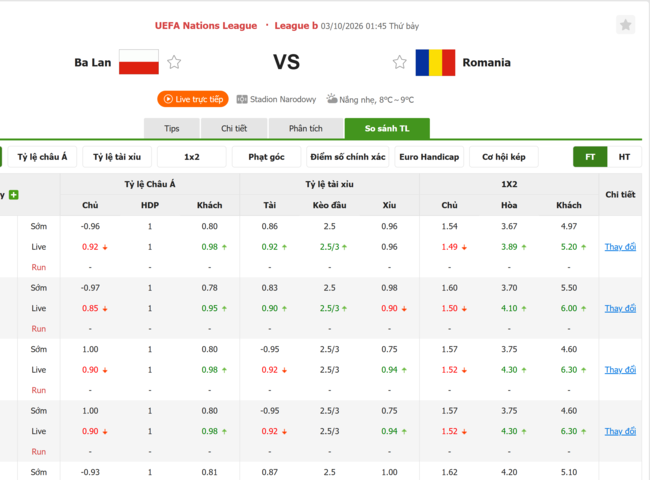Click the Ba Lan team name
The height and width of the screenshot is (480, 650).
tap(93, 63)
